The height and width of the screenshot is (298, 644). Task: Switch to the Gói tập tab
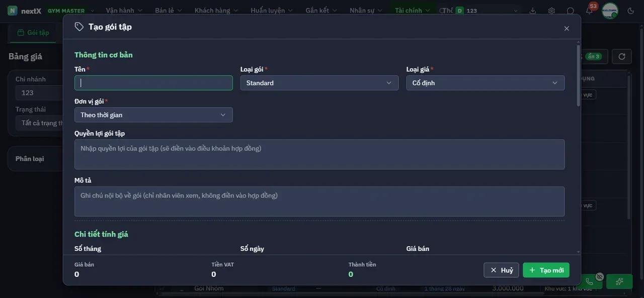(x=33, y=33)
